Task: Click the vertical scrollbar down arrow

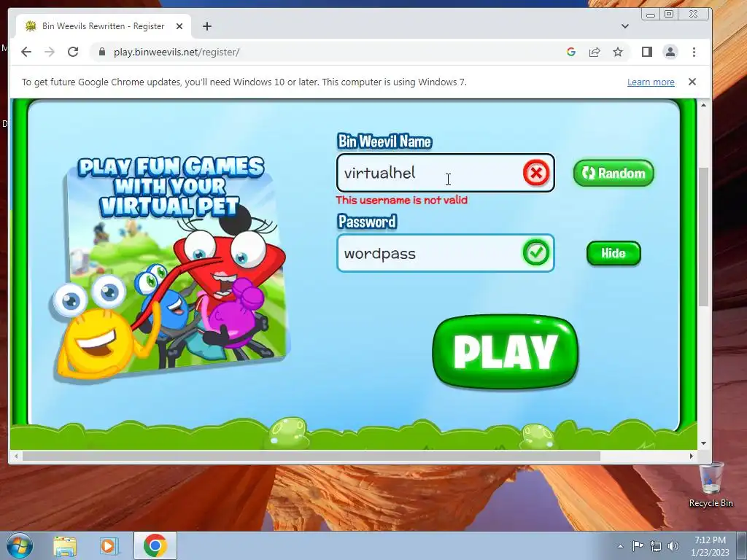Action: click(x=704, y=443)
